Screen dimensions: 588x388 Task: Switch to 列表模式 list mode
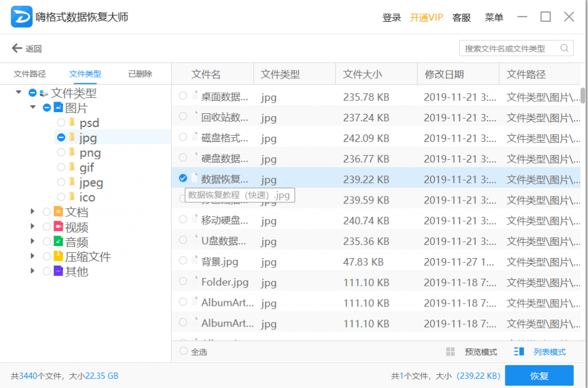tap(550, 352)
